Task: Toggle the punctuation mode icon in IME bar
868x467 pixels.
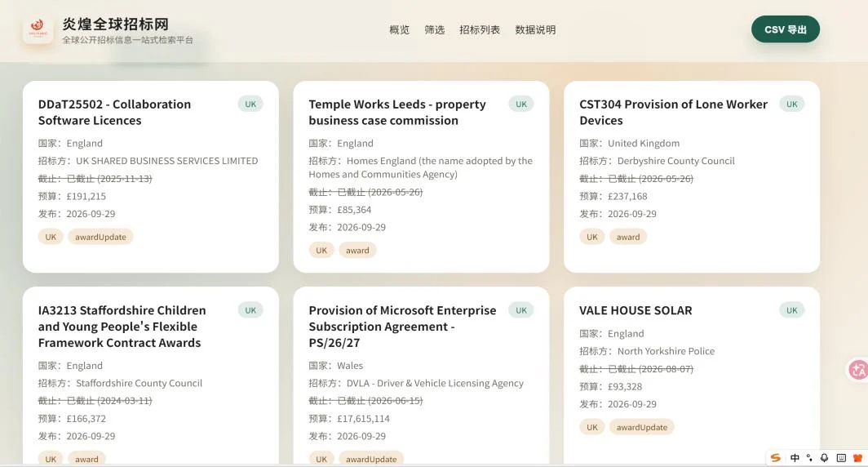Action: coord(810,457)
